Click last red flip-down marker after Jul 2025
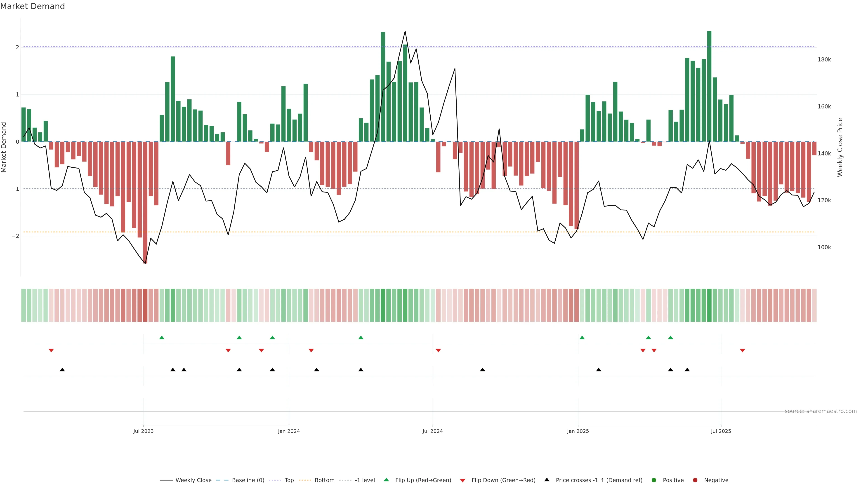The width and height of the screenshot is (868, 488). click(x=742, y=351)
